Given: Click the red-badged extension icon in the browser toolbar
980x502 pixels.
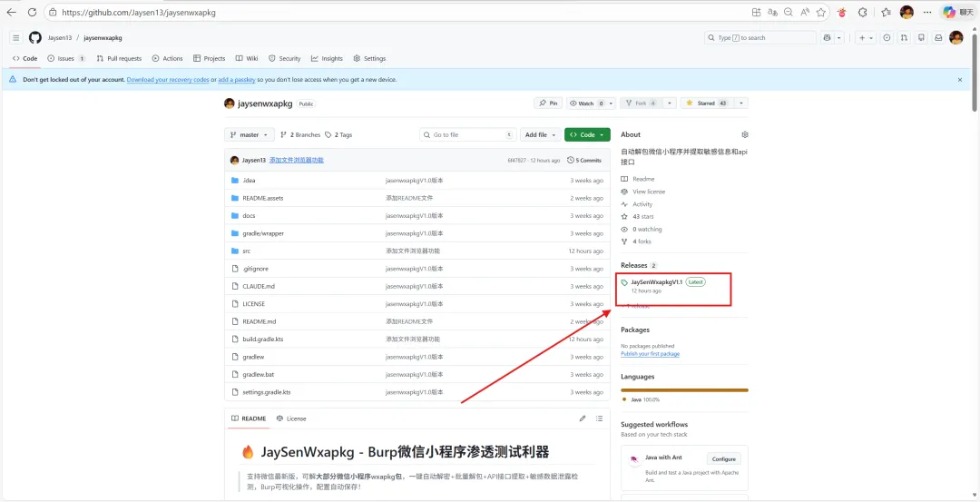Looking at the screenshot, I should point(842,12).
